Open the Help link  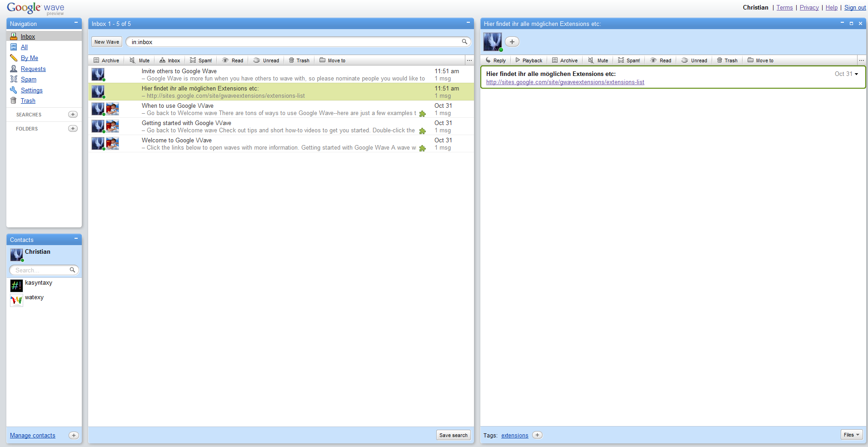tap(831, 8)
